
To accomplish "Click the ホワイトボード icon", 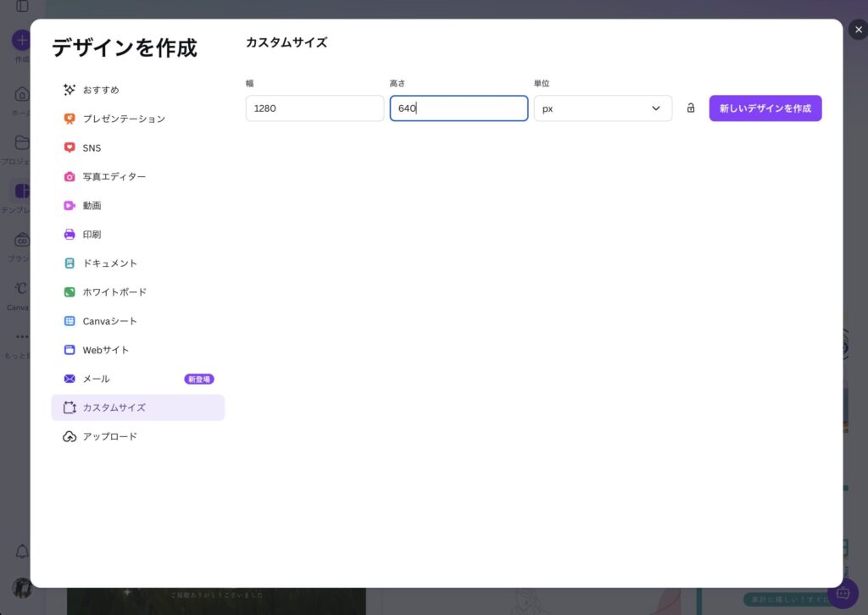I will pyautogui.click(x=70, y=291).
